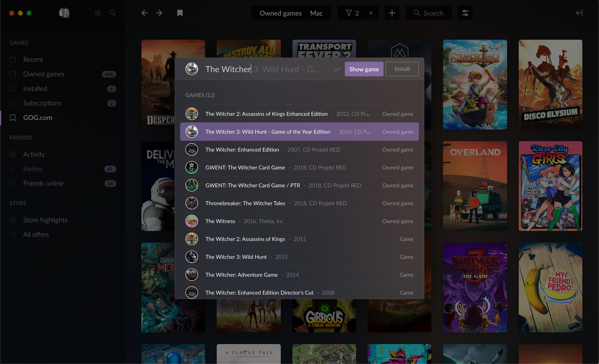Add a game with the plus icon
The width and height of the screenshot is (599, 364).
(x=392, y=13)
